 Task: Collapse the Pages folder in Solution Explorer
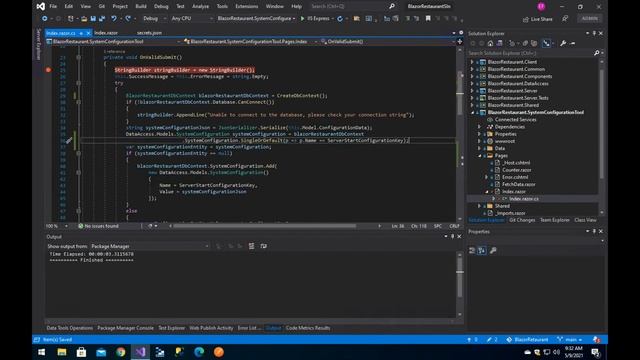(x=480, y=156)
